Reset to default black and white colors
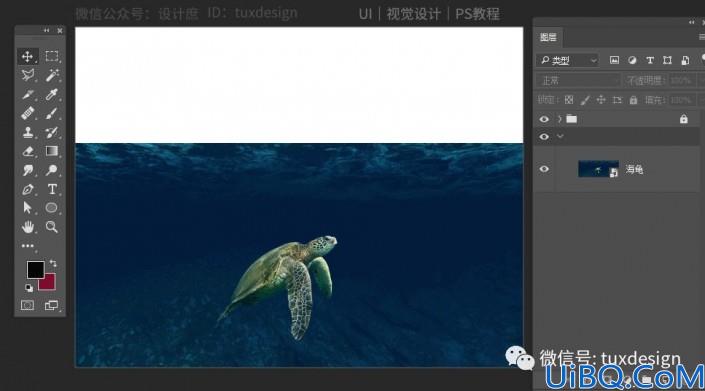This screenshot has width=705, height=391. (x=29, y=288)
